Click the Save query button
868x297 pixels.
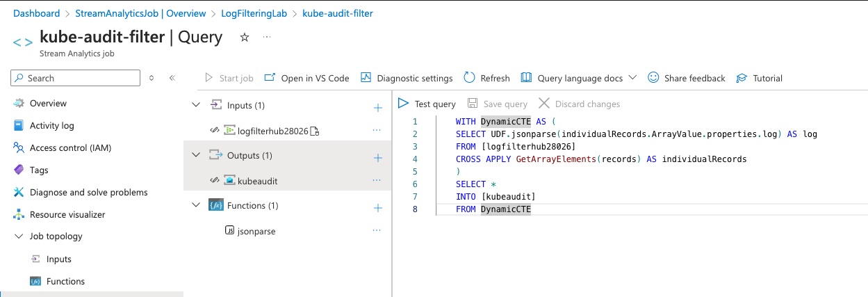coord(498,104)
